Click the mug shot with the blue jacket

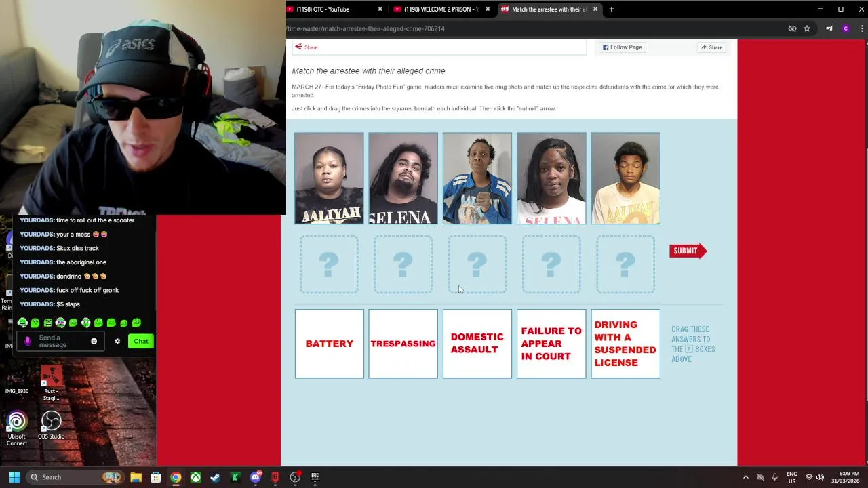[x=477, y=178]
